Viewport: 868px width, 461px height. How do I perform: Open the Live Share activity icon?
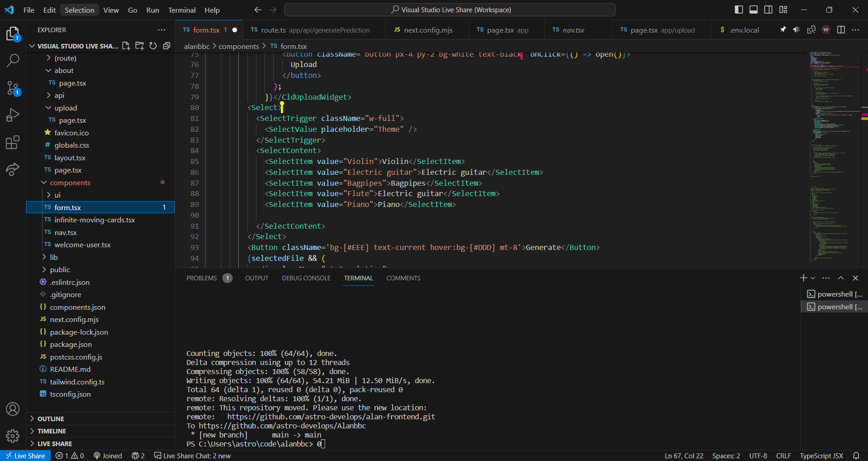pos(13,169)
